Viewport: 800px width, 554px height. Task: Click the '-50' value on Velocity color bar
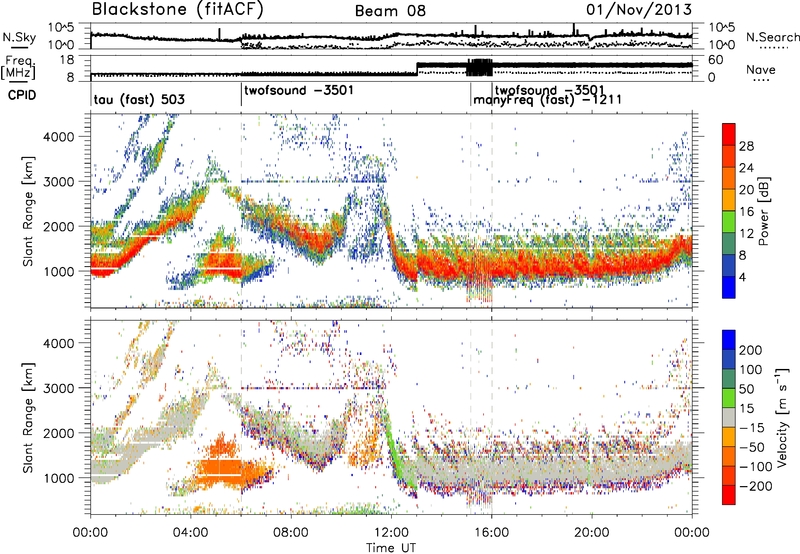752,447
